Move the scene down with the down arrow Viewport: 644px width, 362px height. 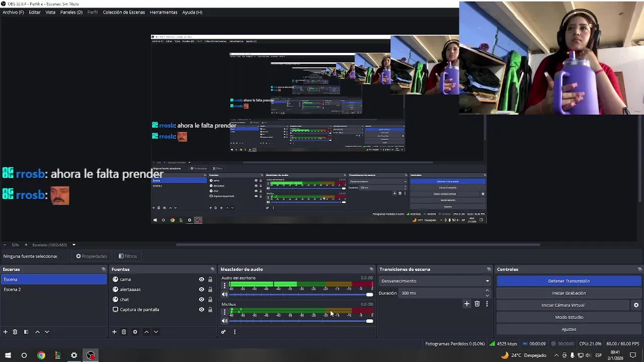tap(47, 332)
